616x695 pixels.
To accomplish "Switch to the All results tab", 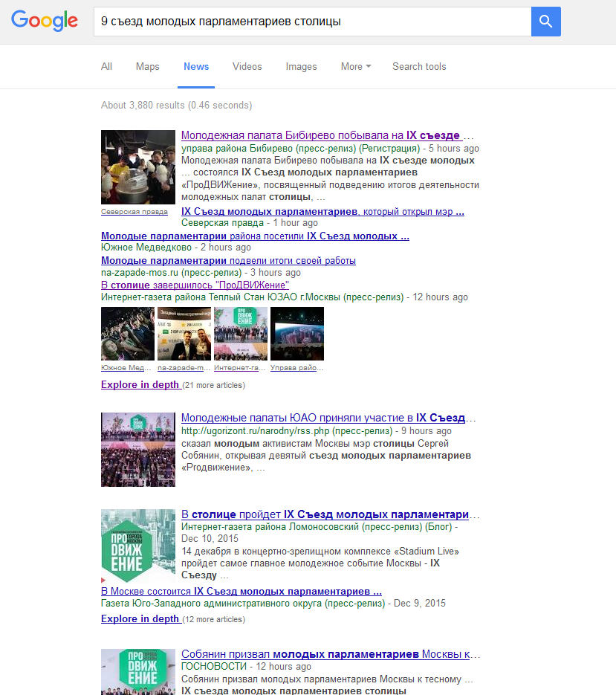I will tap(106, 66).
